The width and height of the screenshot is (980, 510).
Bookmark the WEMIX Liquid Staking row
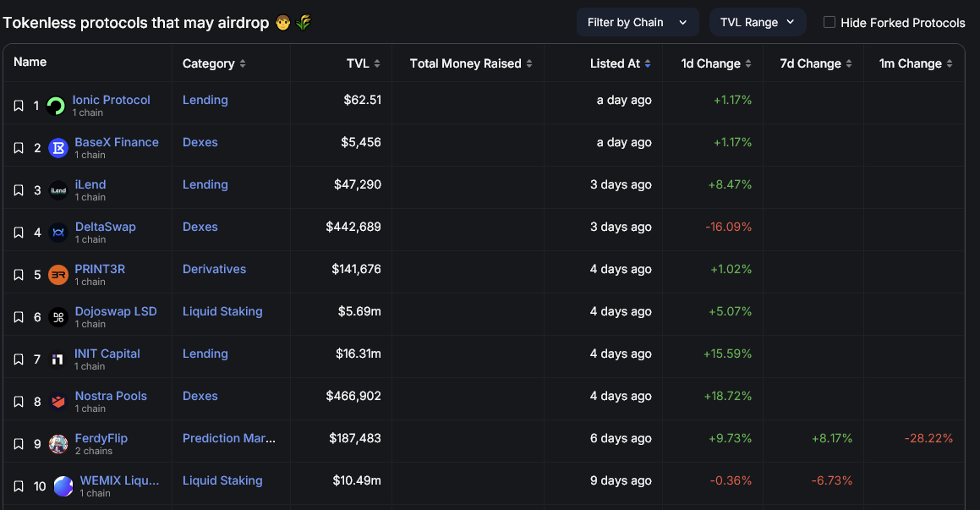19,486
